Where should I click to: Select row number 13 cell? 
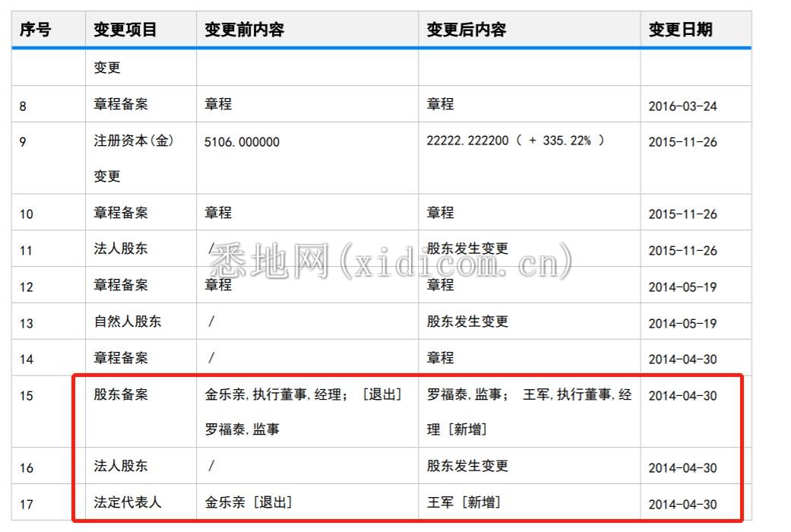(x=27, y=323)
